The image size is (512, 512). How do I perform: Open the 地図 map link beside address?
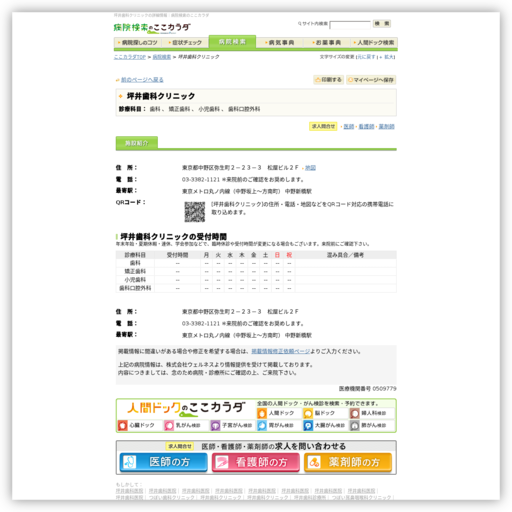[310, 168]
